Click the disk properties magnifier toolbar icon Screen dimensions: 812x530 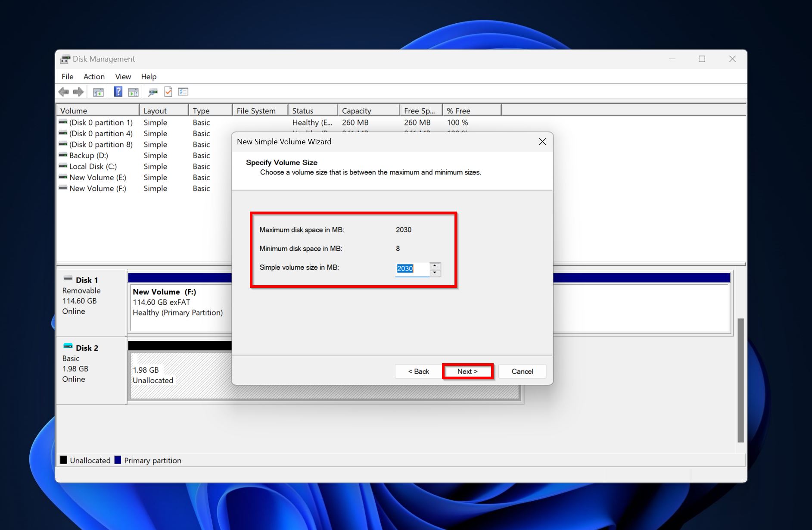(153, 92)
